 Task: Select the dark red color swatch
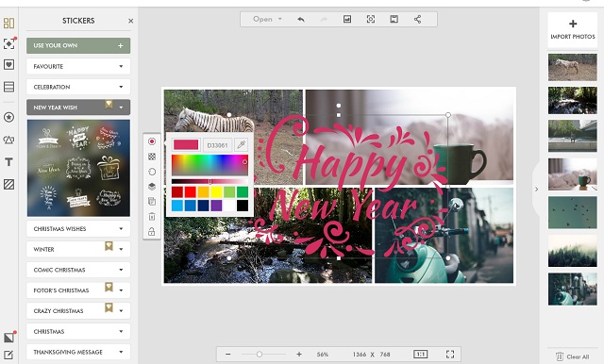(177, 191)
